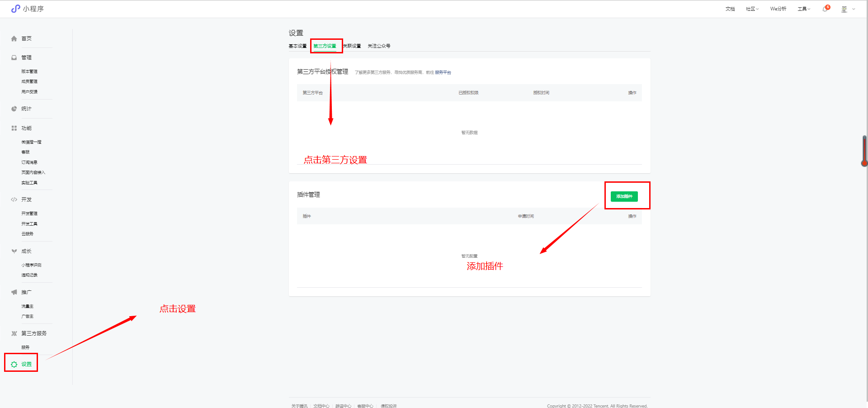Open the 文档 link in the header

730,9
